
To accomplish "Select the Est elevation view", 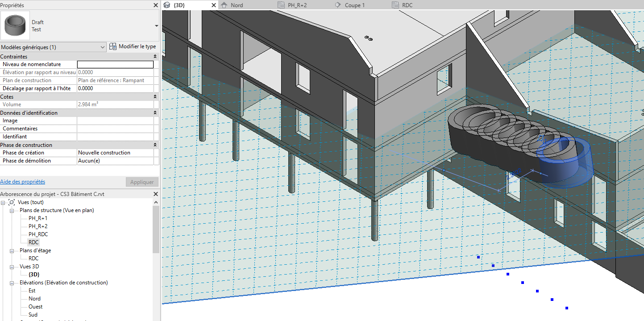I will coord(32,291).
